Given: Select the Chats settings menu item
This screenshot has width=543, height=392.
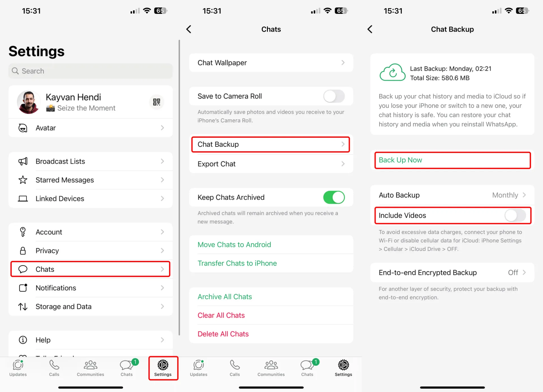Looking at the screenshot, I should coord(90,269).
